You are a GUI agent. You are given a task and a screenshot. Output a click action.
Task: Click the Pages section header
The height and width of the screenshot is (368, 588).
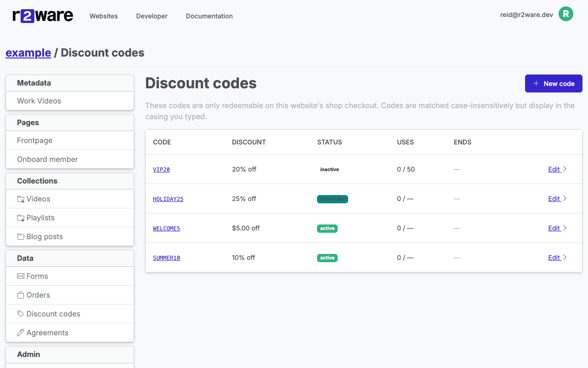(x=70, y=123)
